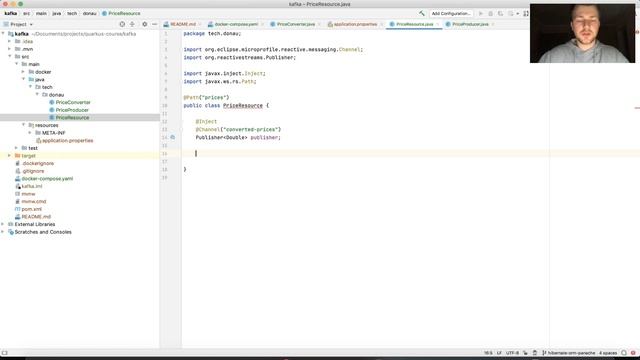The image size is (640, 360).
Task: Click the IDE notifications circle icon in status bar
Action: [624, 353]
